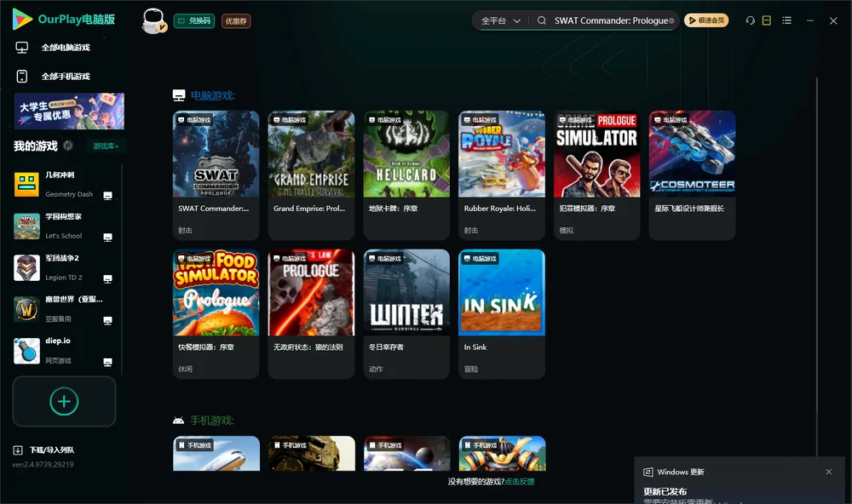Select 魔兽世界 in my games

[64, 309]
